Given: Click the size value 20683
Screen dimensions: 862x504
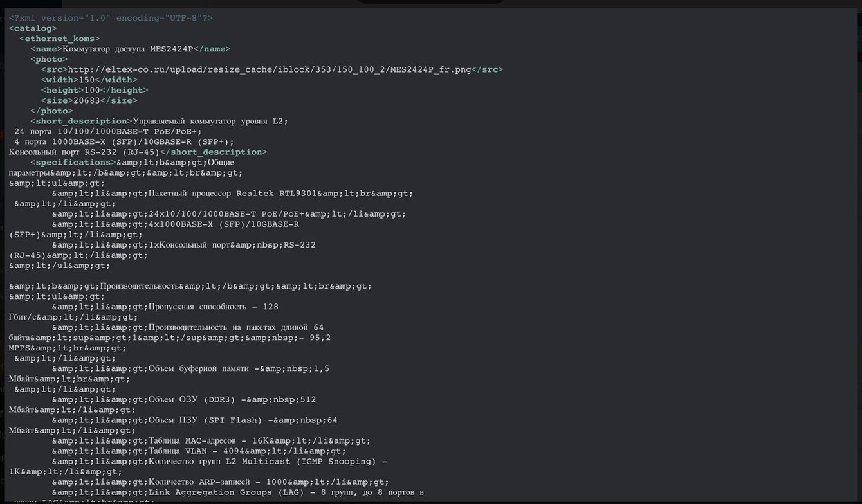Looking at the screenshot, I should 87,100.
